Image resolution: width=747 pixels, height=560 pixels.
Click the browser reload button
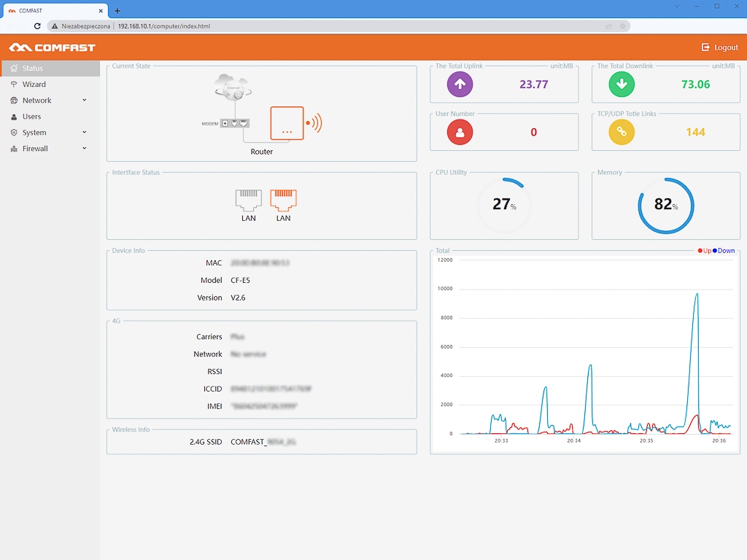(37, 26)
